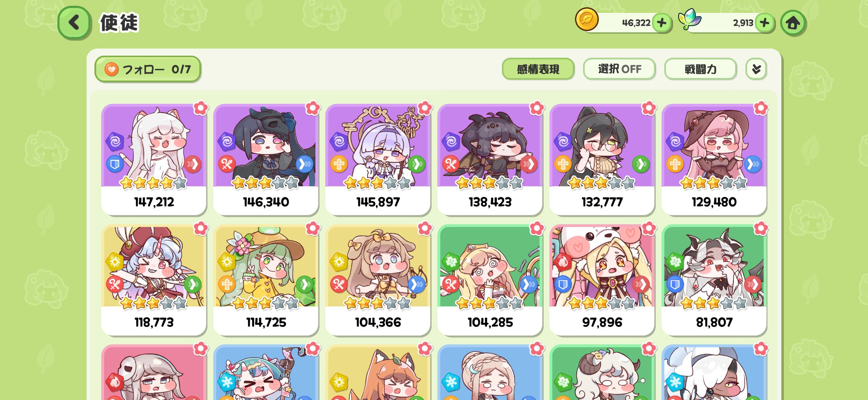The width and height of the screenshot is (868, 400).
Task: Toggle 選択 OFF selection mode
Action: coord(619,69)
